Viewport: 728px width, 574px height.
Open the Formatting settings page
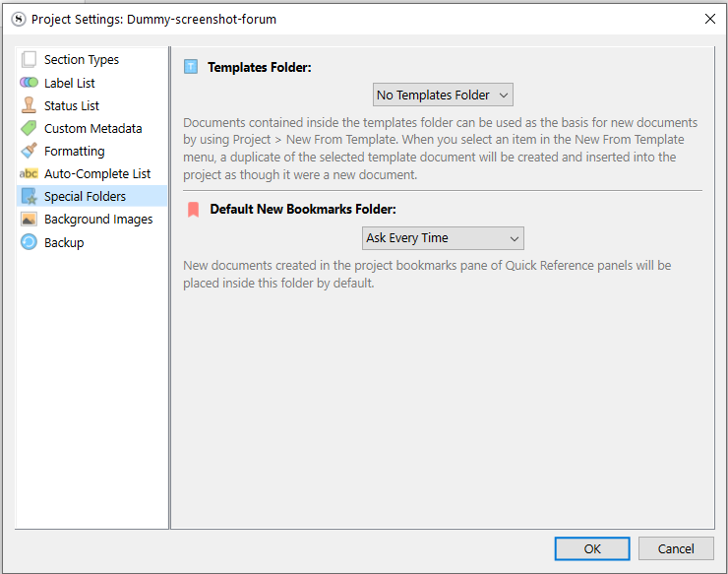[x=75, y=151]
